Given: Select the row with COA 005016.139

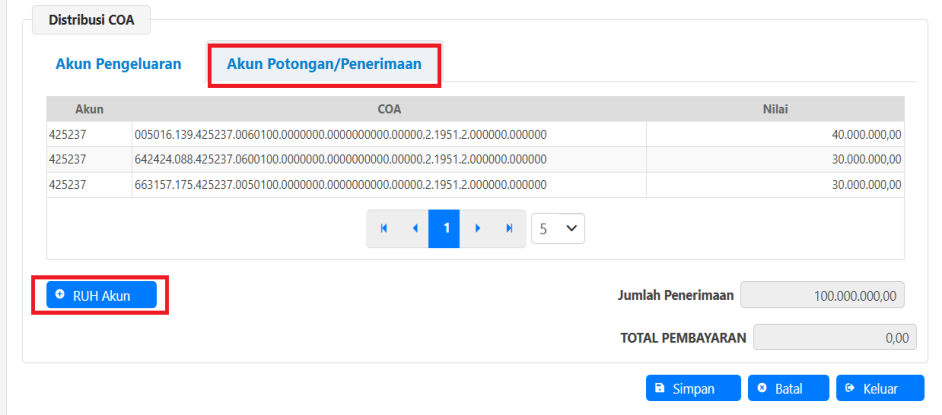Looking at the screenshot, I should click(x=340, y=134).
